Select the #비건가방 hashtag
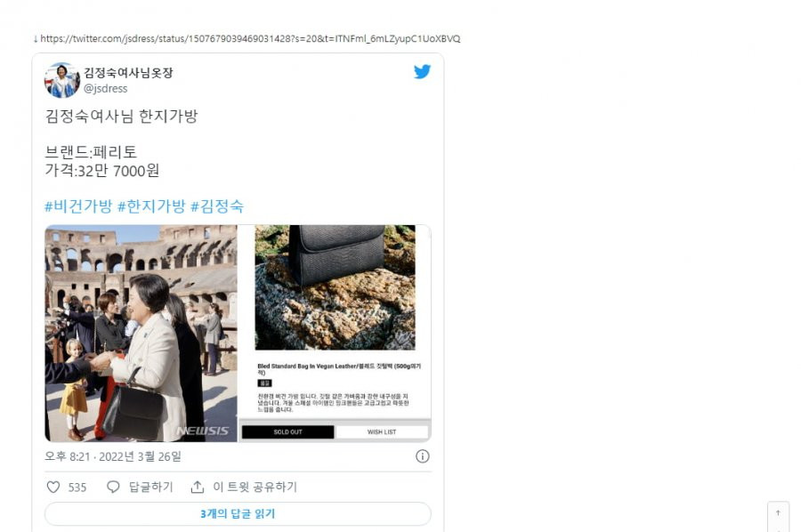Screen dimensions: 801x532 point(78,206)
